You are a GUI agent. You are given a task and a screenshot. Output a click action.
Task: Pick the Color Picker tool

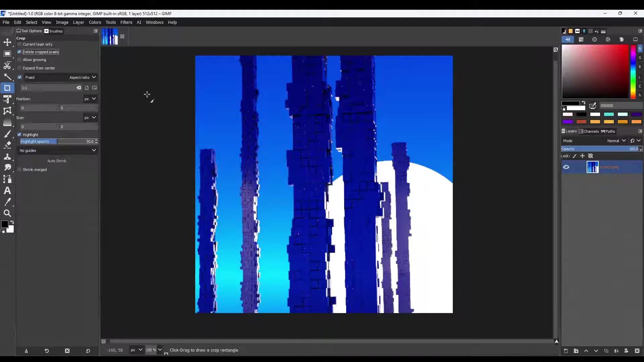(7, 202)
